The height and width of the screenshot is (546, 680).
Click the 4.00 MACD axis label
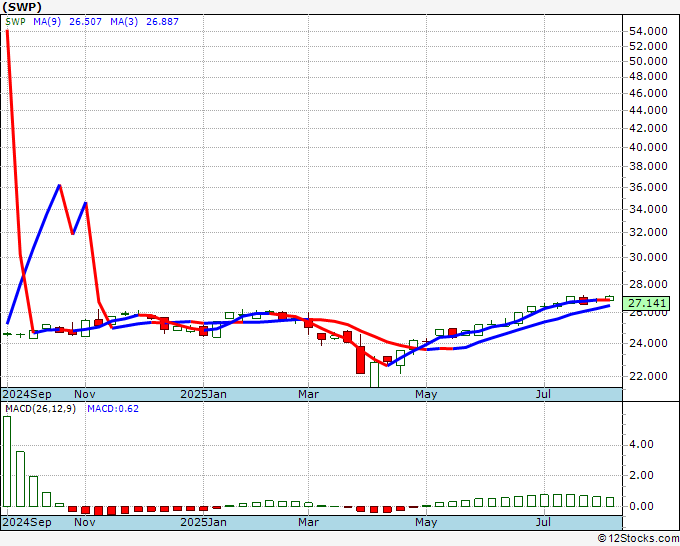641,444
